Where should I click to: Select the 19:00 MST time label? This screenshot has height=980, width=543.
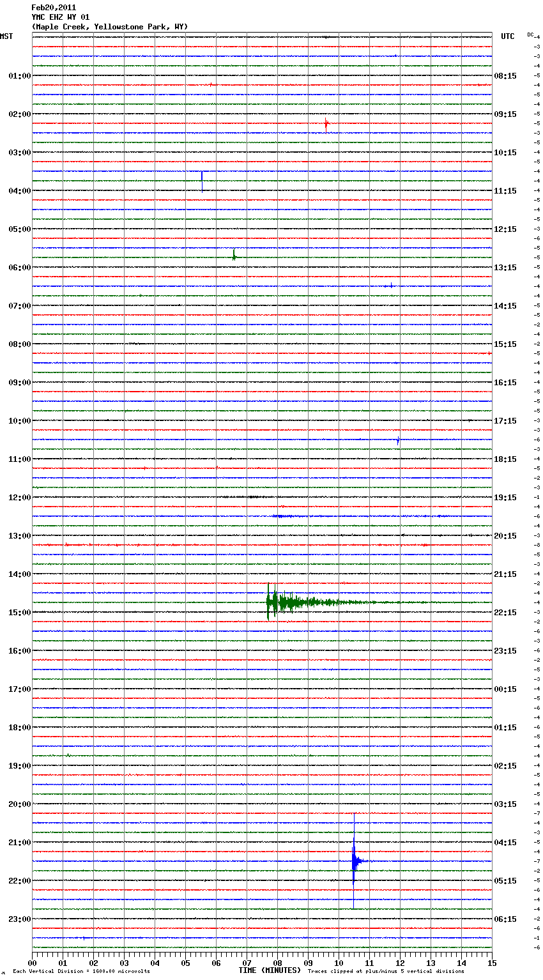click(20, 766)
